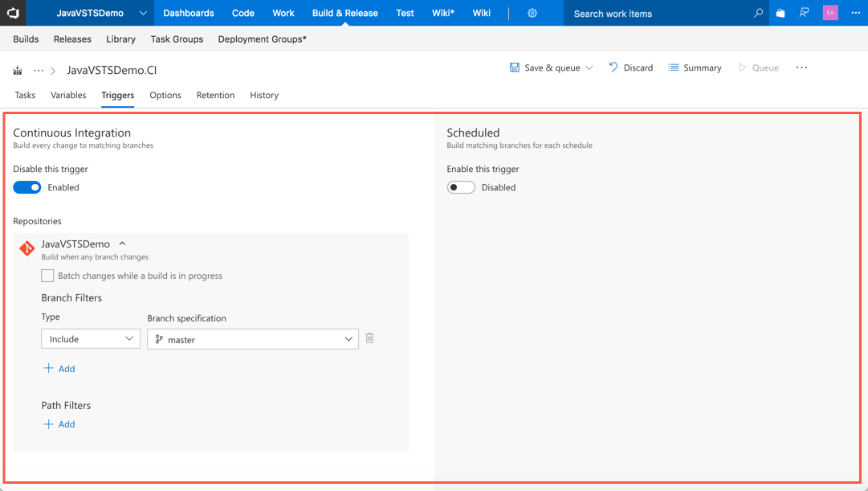Delete the master branch filter using trash icon
Screen dimensions: 868x491
(369, 338)
